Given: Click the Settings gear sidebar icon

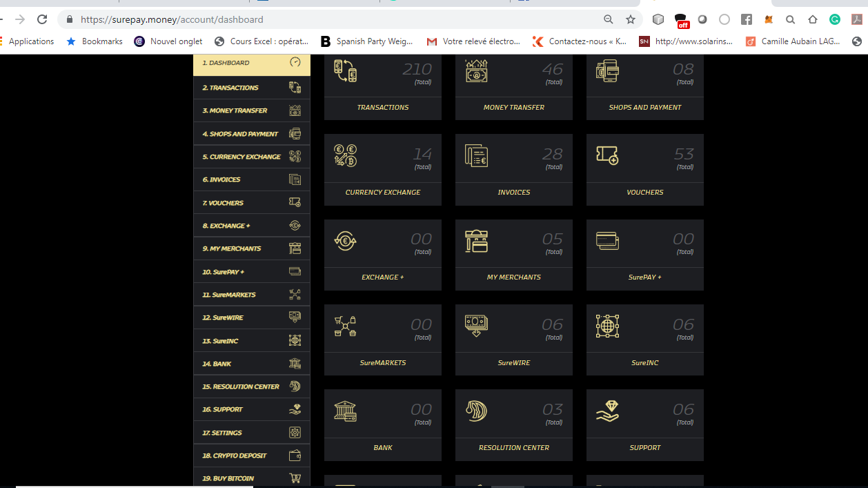Looking at the screenshot, I should (x=295, y=433).
